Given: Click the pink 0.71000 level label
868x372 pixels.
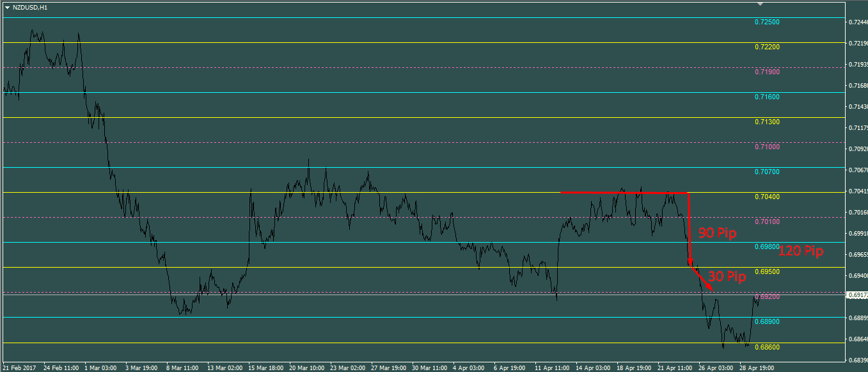Looking at the screenshot, I should pos(767,147).
